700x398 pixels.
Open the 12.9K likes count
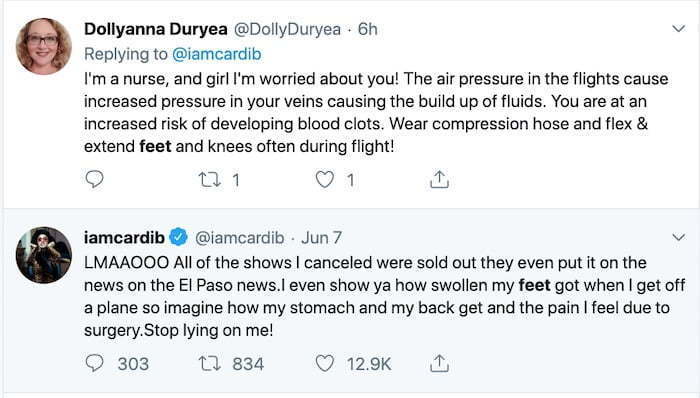click(x=369, y=364)
